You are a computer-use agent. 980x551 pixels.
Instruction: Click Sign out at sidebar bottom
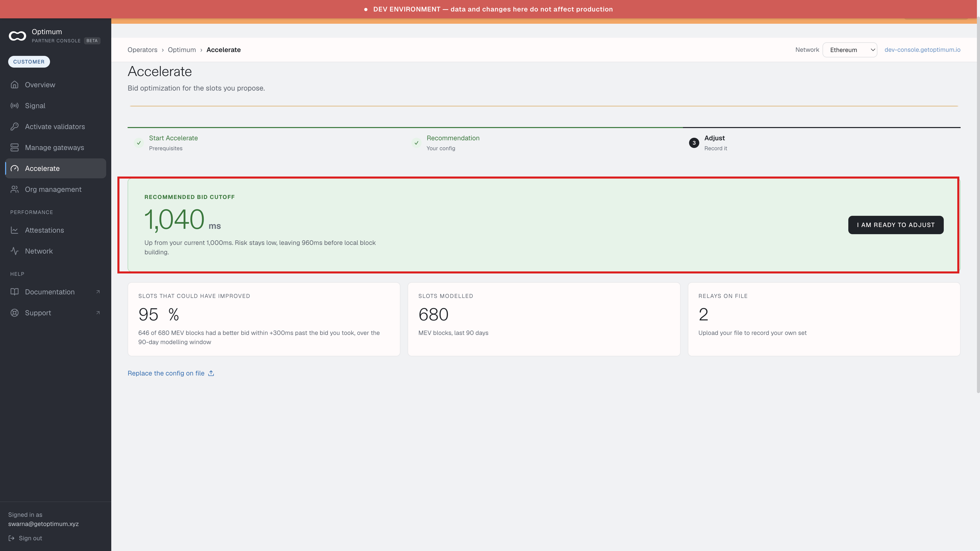pos(25,538)
